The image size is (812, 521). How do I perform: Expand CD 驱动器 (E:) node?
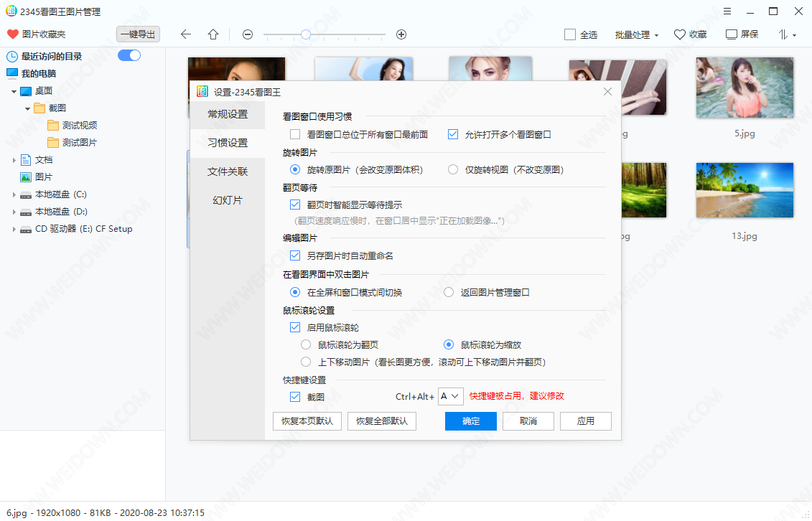tap(14, 229)
